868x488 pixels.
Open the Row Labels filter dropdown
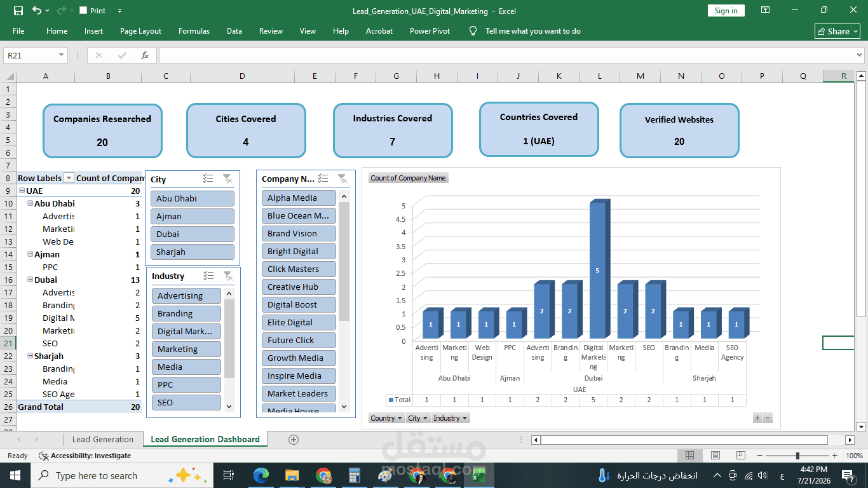[69, 178]
